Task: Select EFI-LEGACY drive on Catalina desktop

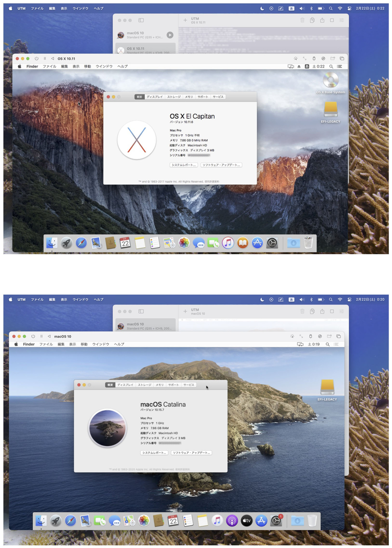Action: tap(327, 390)
